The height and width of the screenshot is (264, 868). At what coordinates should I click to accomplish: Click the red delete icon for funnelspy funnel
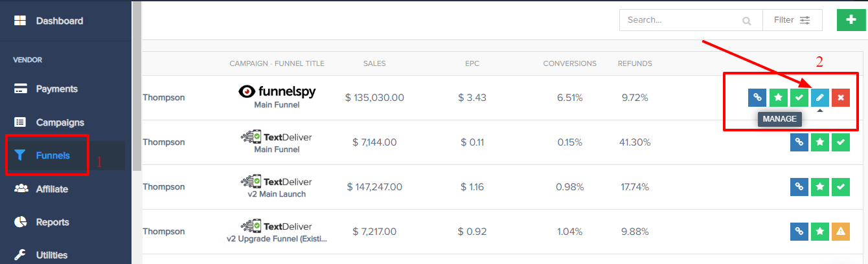(840, 98)
